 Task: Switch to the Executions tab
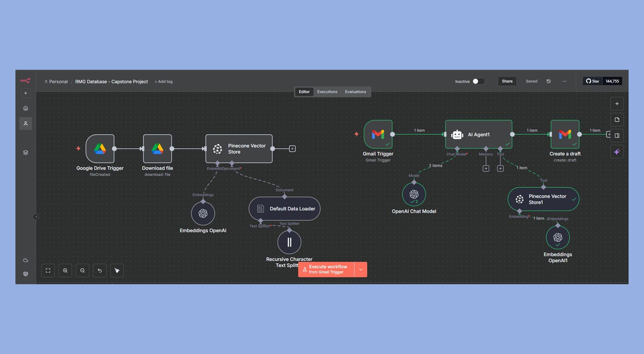pos(327,92)
